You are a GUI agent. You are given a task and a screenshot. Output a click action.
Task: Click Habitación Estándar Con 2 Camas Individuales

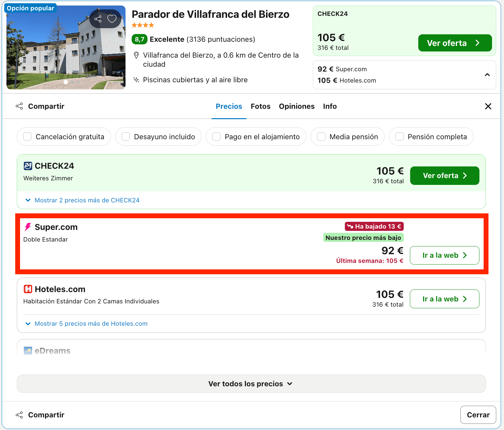tap(91, 301)
